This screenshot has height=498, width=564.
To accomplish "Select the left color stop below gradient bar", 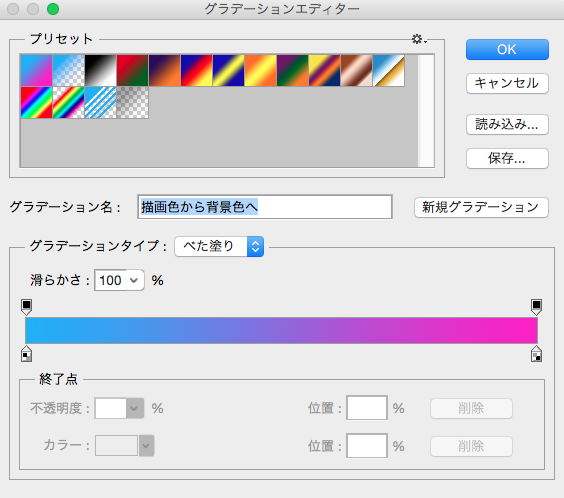I will coord(26,354).
